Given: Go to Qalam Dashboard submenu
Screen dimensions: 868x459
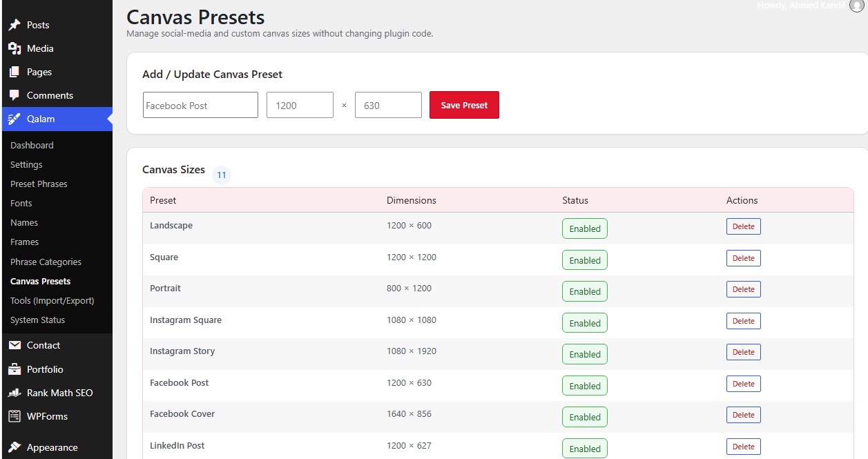Looking at the screenshot, I should (x=32, y=145).
